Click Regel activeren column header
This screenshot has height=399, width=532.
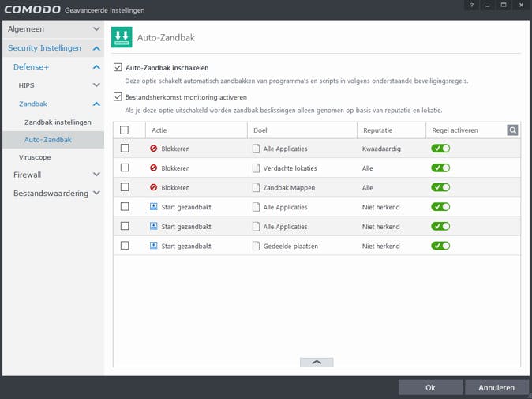[455, 130]
